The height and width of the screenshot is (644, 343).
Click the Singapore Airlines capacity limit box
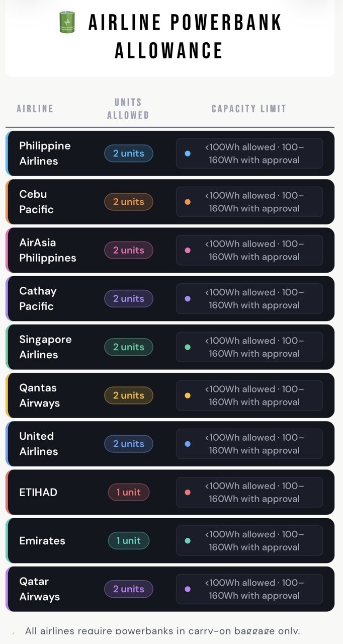coord(249,347)
